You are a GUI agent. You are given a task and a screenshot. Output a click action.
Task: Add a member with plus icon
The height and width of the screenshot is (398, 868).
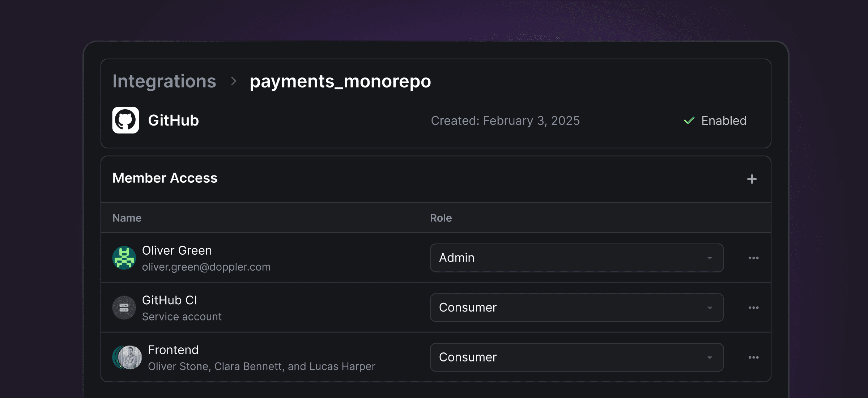coord(752,179)
